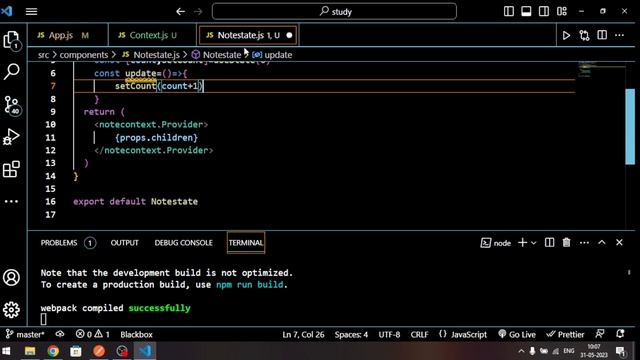Select the node terminal profile

click(x=496, y=243)
